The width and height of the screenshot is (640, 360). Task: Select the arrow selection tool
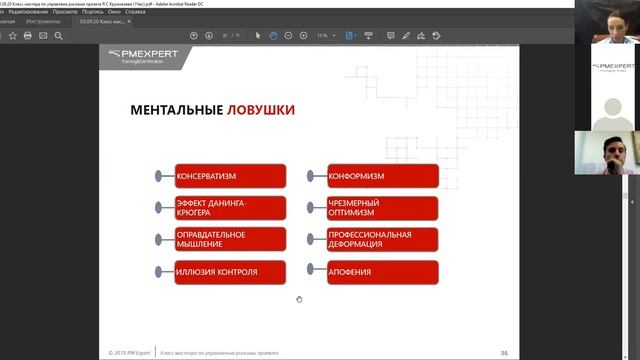[x=258, y=36]
